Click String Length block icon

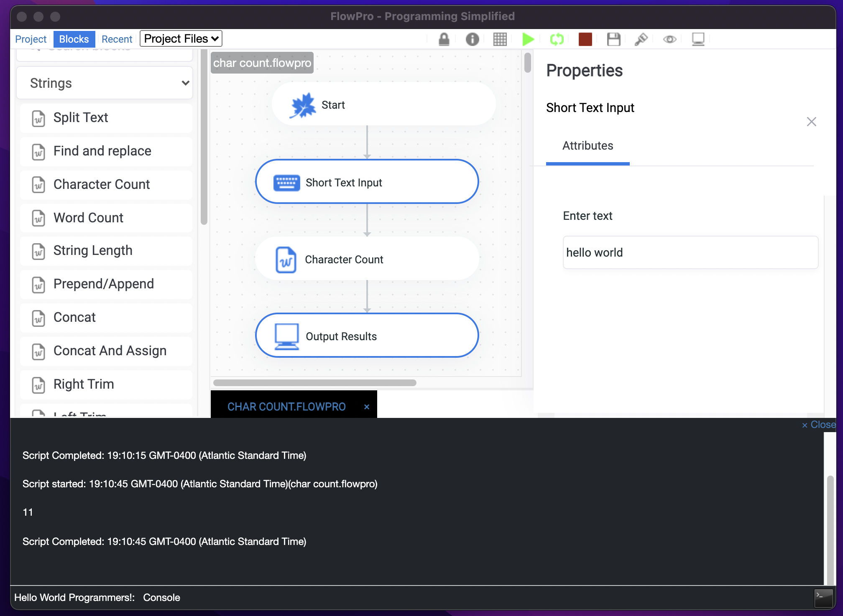point(38,251)
